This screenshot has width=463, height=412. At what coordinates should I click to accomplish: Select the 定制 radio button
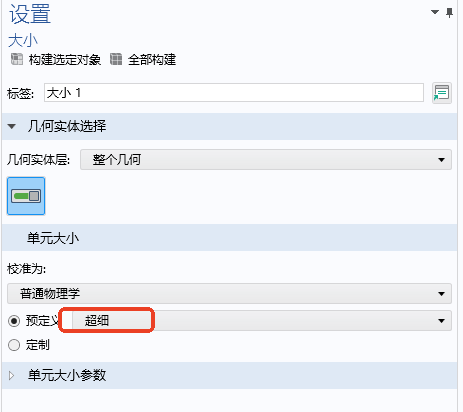pos(14,345)
